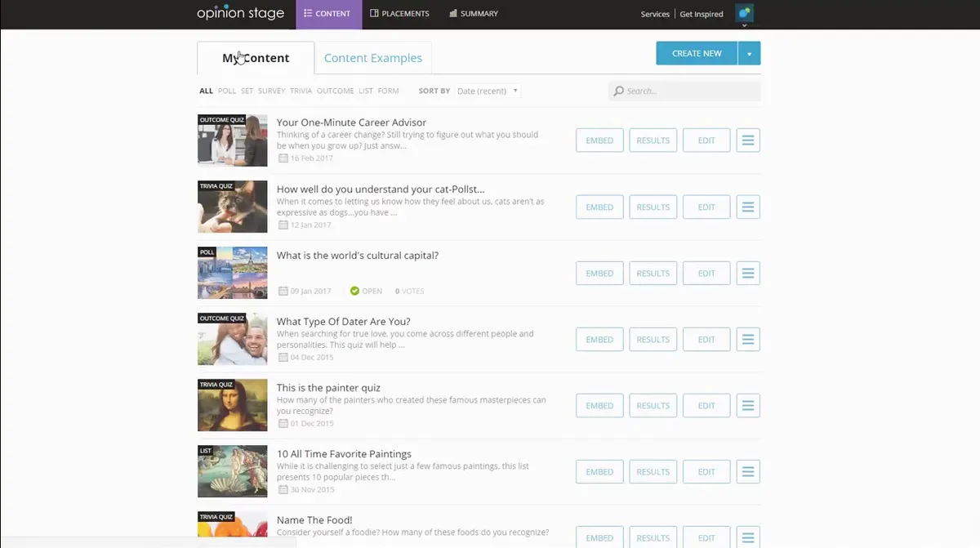Open hamburger menu for painter quiz
980x548 pixels.
click(748, 405)
